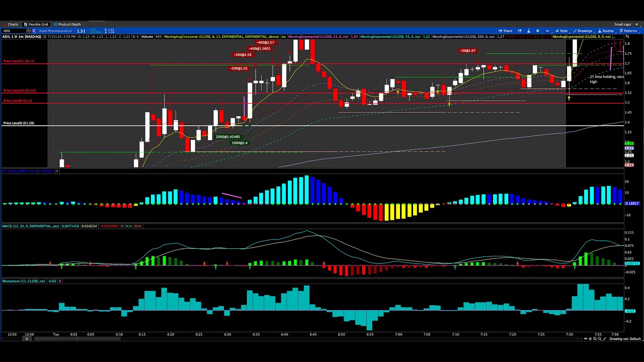Open chart settings gear icon
Screen dimensions: 644x362
click(537, 31)
